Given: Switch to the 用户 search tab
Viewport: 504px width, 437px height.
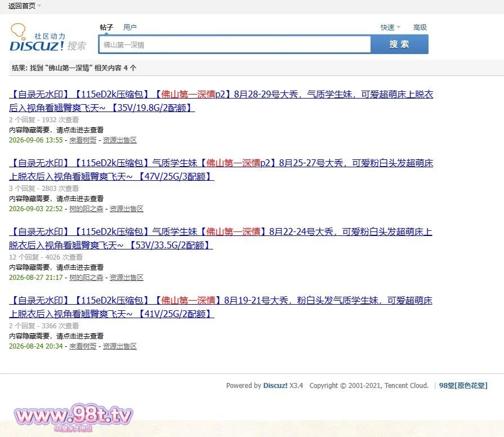Looking at the screenshot, I should tap(130, 27).
